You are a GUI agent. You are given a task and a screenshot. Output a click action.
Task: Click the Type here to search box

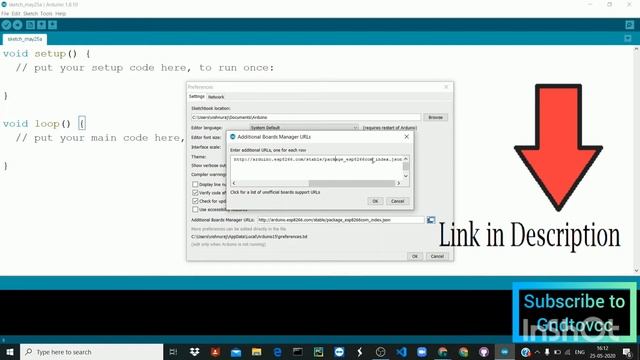91,352
